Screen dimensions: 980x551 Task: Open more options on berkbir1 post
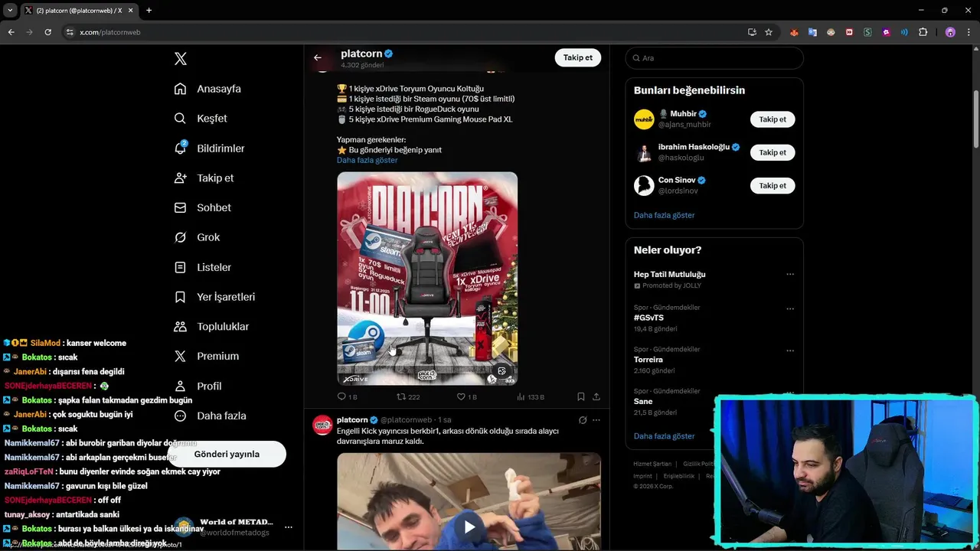coord(596,420)
